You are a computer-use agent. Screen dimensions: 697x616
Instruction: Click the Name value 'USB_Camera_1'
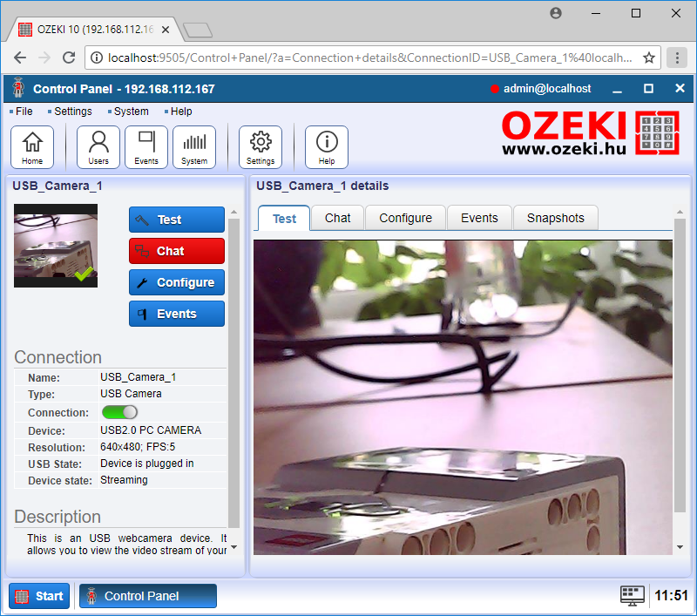click(x=139, y=377)
